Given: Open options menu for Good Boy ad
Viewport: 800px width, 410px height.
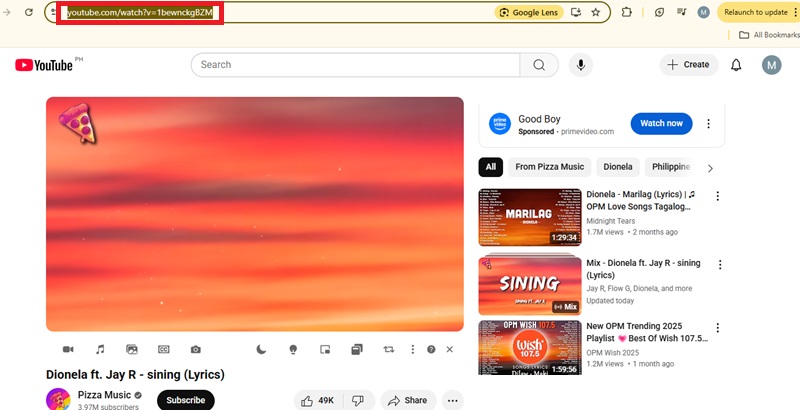Looking at the screenshot, I should [708, 123].
